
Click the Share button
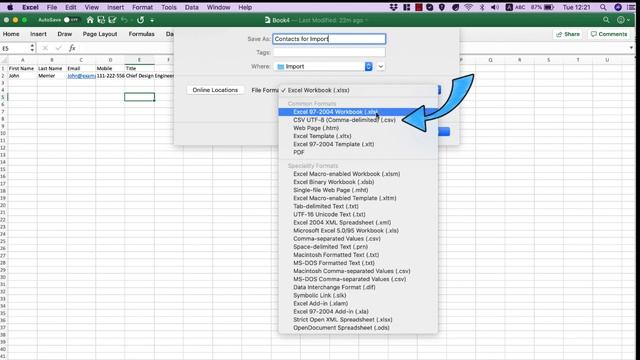[568, 34]
